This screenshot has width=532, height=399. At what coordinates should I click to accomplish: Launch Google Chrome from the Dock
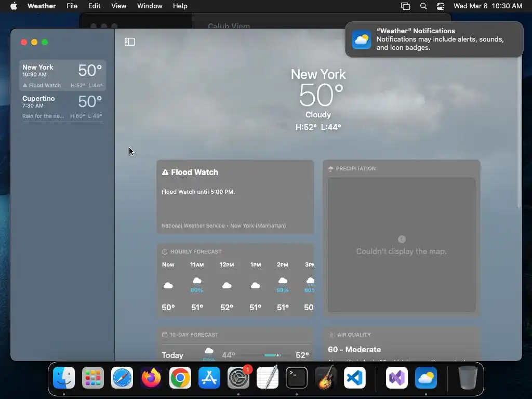coord(180,378)
